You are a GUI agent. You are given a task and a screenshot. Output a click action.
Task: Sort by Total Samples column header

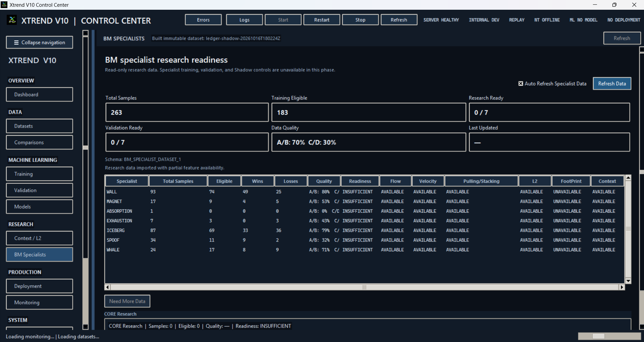178,181
